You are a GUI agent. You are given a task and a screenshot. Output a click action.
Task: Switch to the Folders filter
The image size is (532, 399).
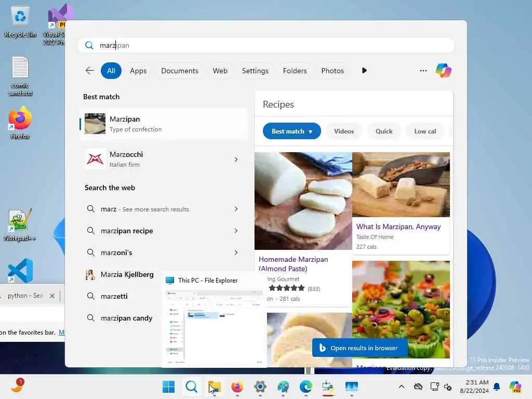click(x=295, y=71)
